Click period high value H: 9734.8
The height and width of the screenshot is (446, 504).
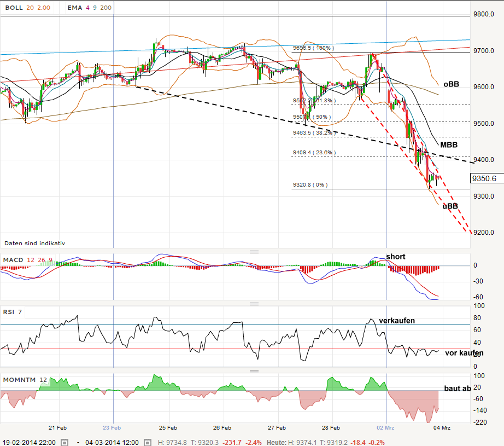pos(172,443)
